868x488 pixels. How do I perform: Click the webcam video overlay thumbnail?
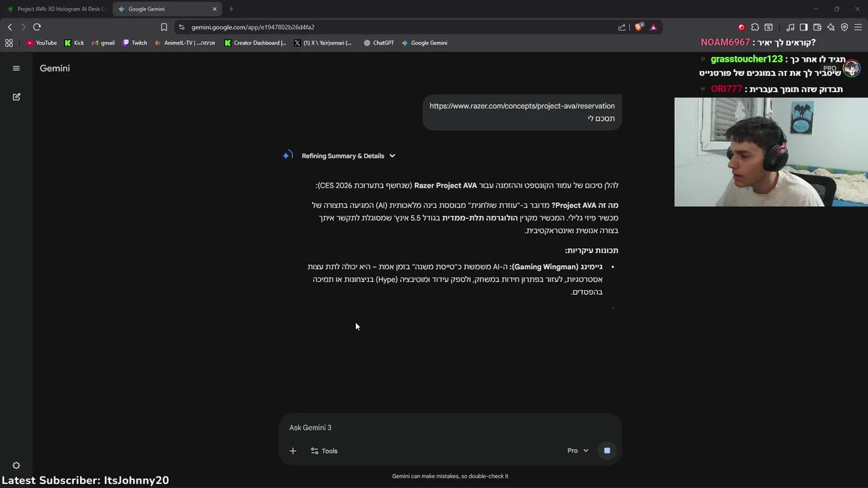[x=771, y=152]
